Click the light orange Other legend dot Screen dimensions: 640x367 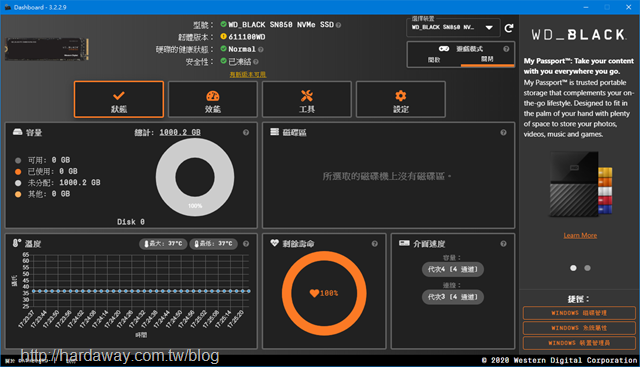coord(18,195)
